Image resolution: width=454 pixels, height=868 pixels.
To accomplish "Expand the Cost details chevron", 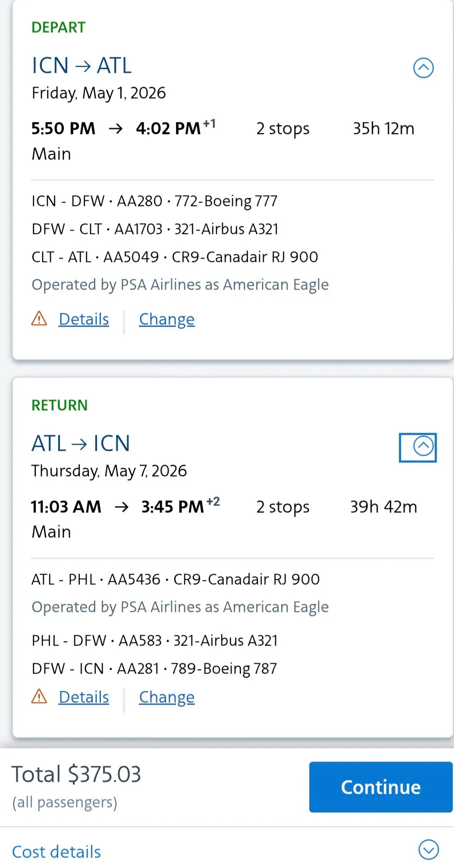I will 428,849.
